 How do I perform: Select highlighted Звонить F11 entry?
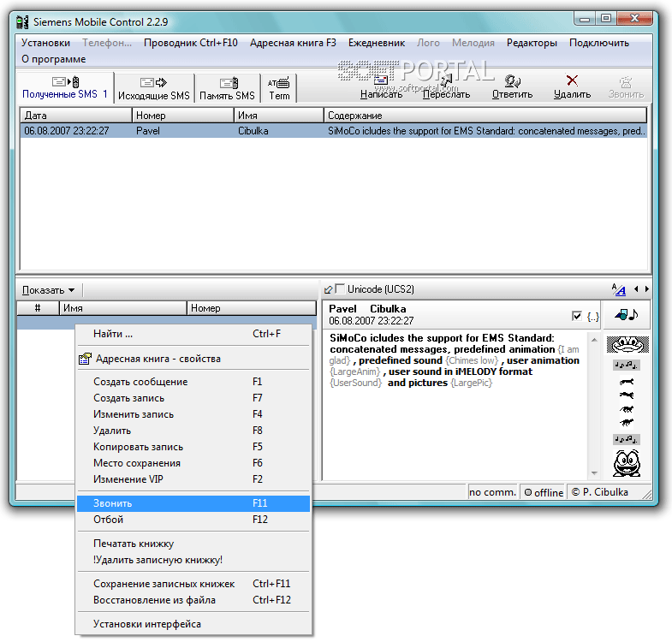[193, 503]
